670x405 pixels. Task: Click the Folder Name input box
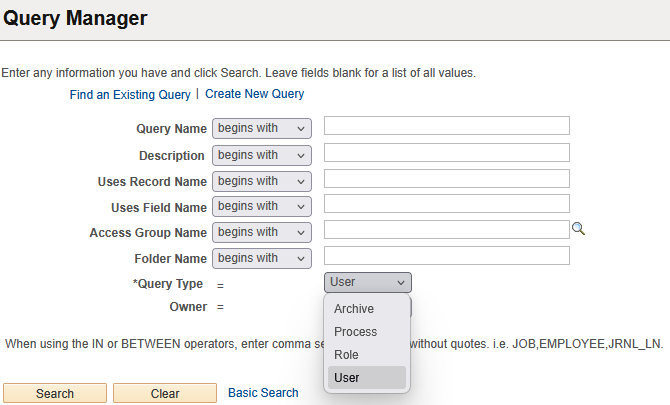[446, 255]
